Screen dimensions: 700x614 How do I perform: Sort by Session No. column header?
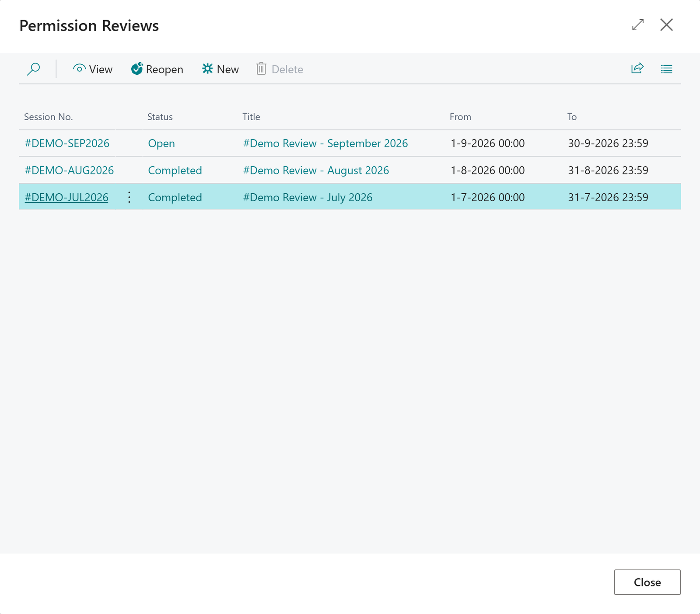click(x=49, y=117)
